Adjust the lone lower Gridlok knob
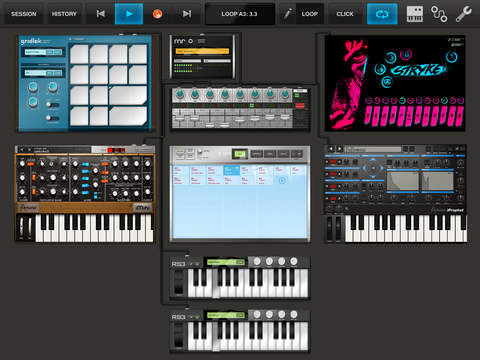This screenshot has width=480, height=360. click(33, 101)
